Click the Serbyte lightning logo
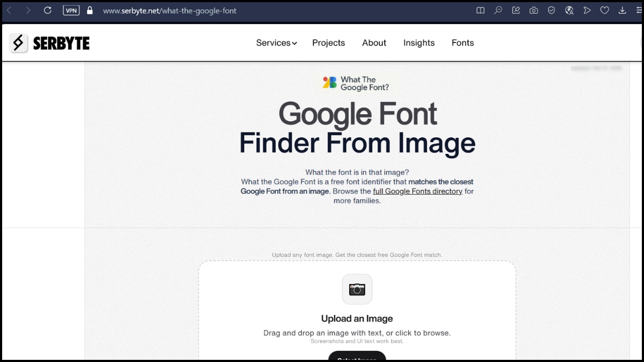This screenshot has width=644, height=362. (x=18, y=43)
